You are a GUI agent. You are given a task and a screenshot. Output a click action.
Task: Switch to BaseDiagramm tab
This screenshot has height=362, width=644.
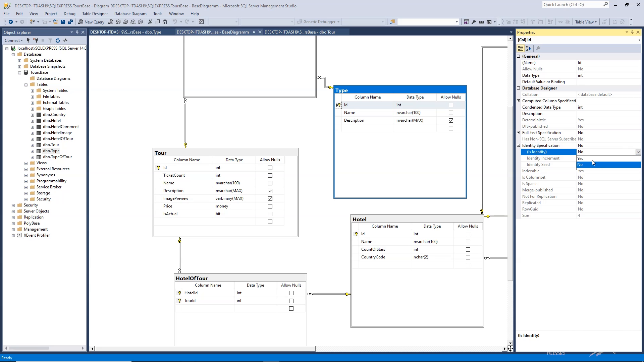click(x=213, y=32)
